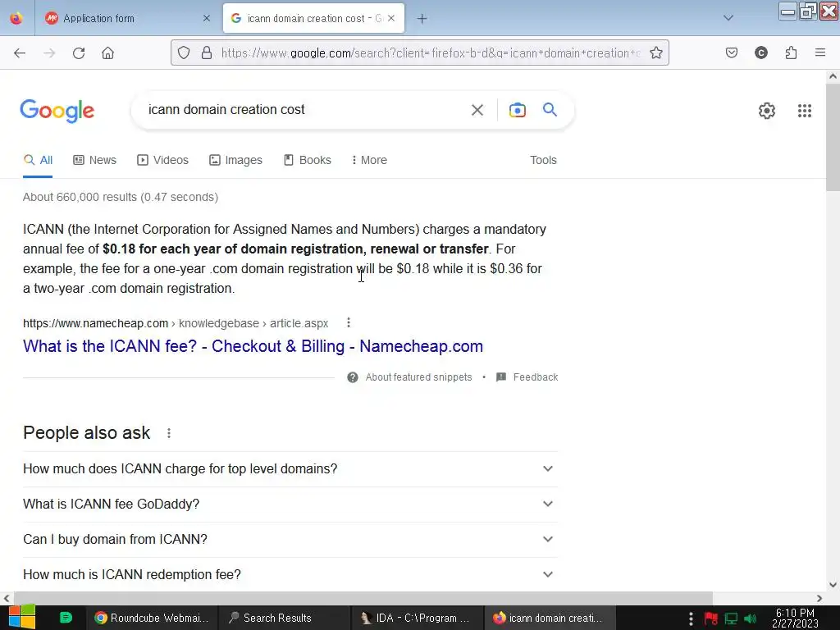Click the Feedback link under the snippet

[x=527, y=377]
